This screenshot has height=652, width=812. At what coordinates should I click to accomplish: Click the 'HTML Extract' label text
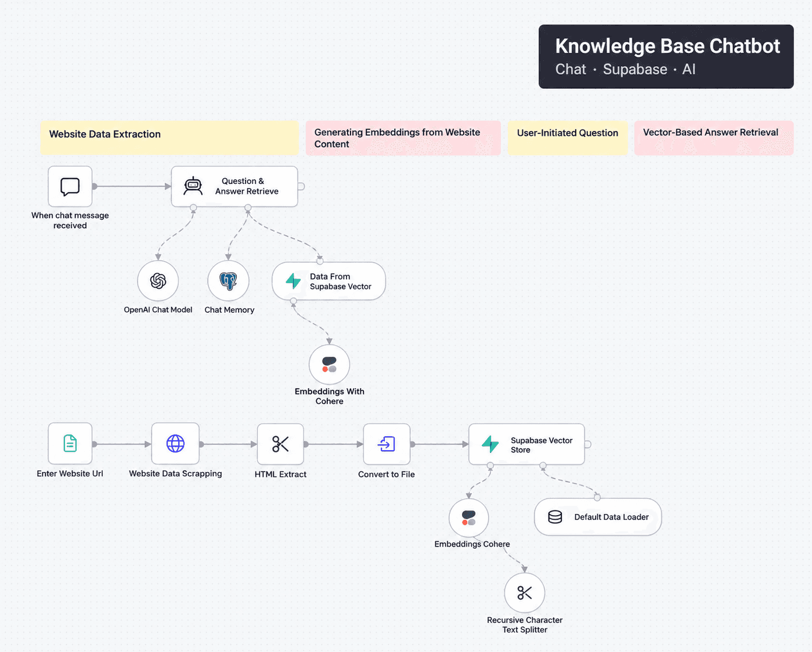pyautogui.click(x=280, y=474)
